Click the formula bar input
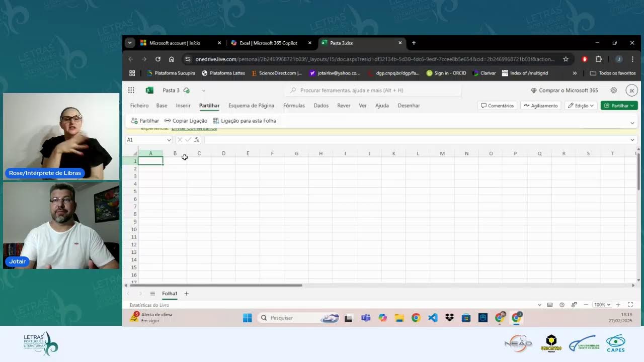 pyautogui.click(x=416, y=140)
